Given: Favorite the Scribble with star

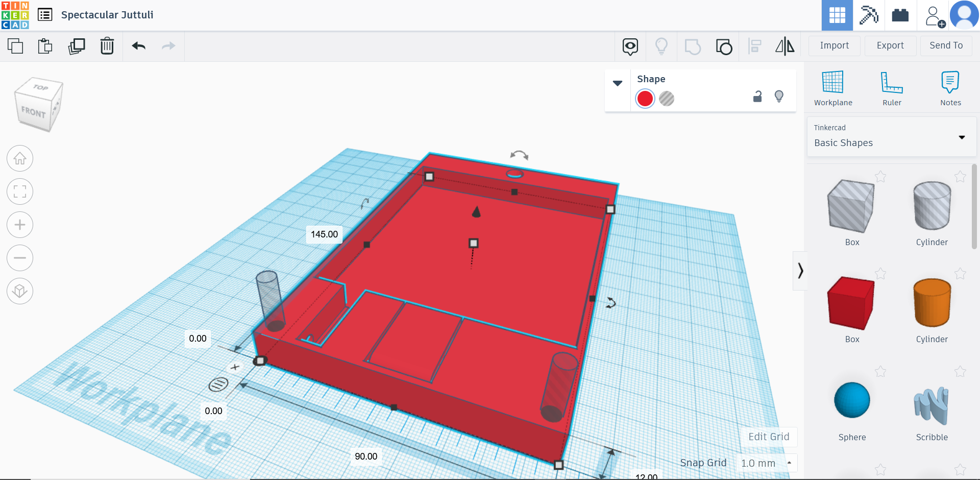Looking at the screenshot, I should click(x=960, y=372).
